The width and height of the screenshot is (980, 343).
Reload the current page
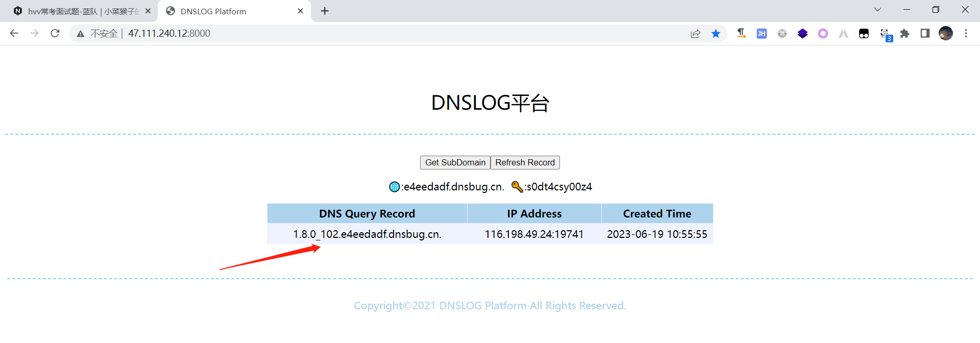[x=55, y=34]
